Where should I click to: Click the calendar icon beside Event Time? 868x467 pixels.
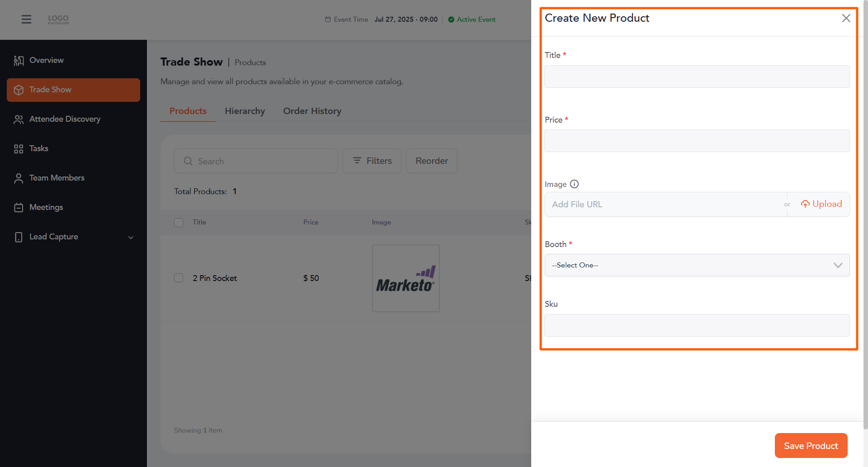pyautogui.click(x=328, y=19)
